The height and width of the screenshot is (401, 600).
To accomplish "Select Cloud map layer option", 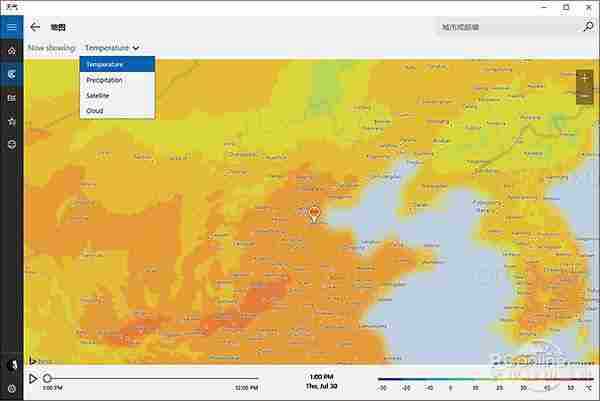I will pos(117,111).
